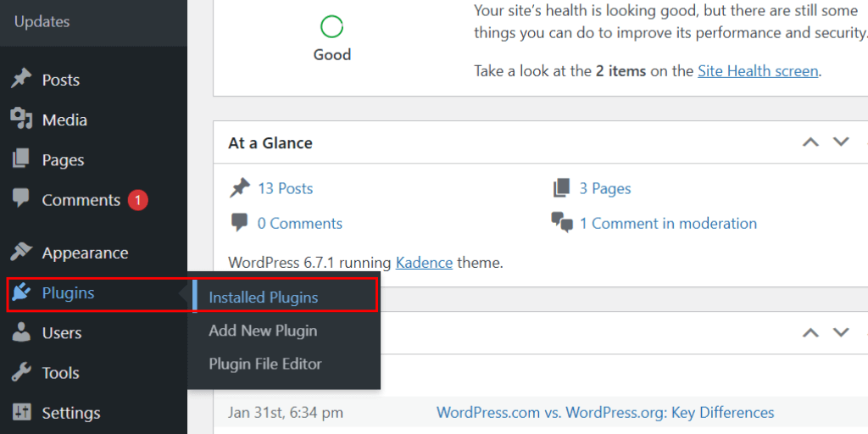868x434 pixels.
Task: Click the Site Health Good status circle
Action: pyautogui.click(x=331, y=26)
